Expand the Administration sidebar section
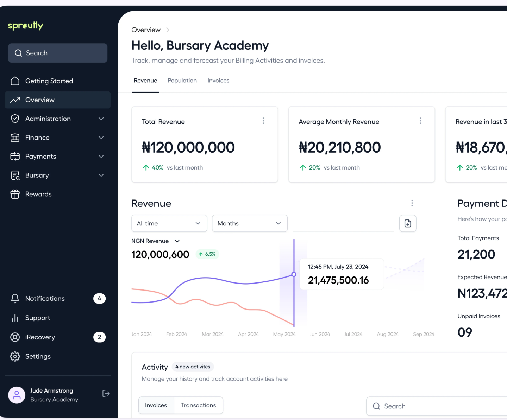The height and width of the screenshot is (420, 507). tap(101, 119)
